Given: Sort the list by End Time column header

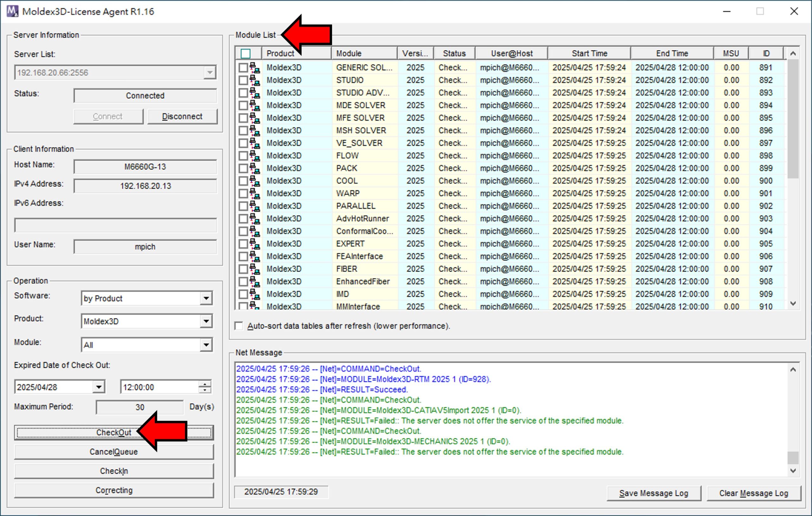Looking at the screenshot, I should click(672, 54).
